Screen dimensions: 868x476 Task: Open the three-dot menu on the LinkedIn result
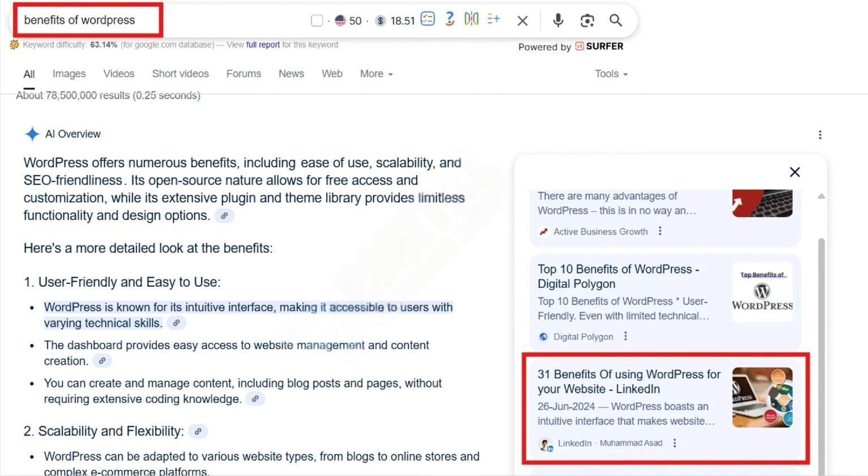click(x=675, y=443)
